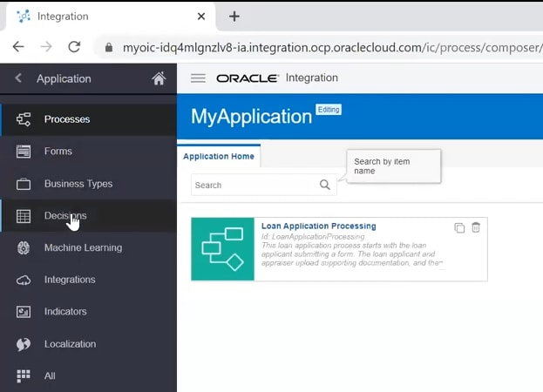Open the Forms section
The height and width of the screenshot is (392, 543).
[x=58, y=152]
